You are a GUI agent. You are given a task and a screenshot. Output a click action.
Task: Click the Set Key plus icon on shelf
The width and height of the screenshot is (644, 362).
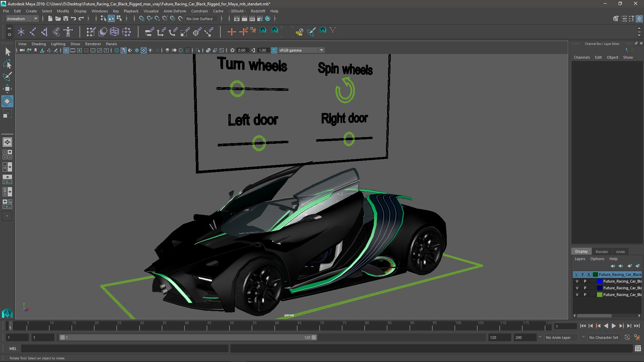click(x=231, y=32)
